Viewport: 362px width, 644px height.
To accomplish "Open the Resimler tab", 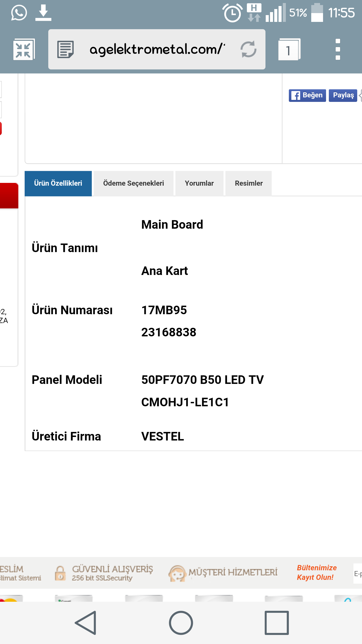I will (x=249, y=183).
